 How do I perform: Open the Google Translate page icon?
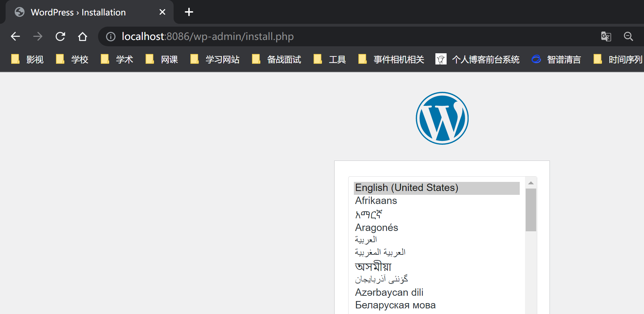tap(606, 36)
